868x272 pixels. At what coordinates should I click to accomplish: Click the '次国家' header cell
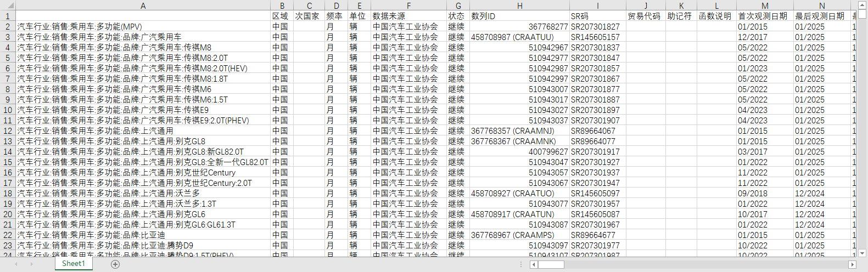[x=309, y=16]
